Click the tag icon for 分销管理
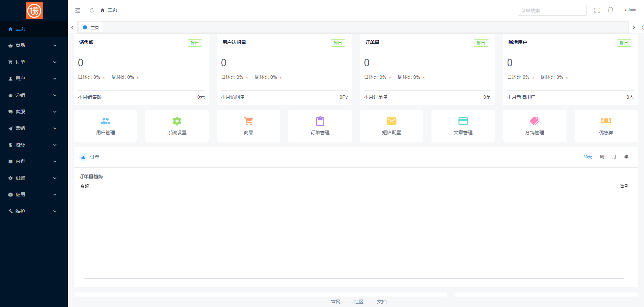 (534, 121)
